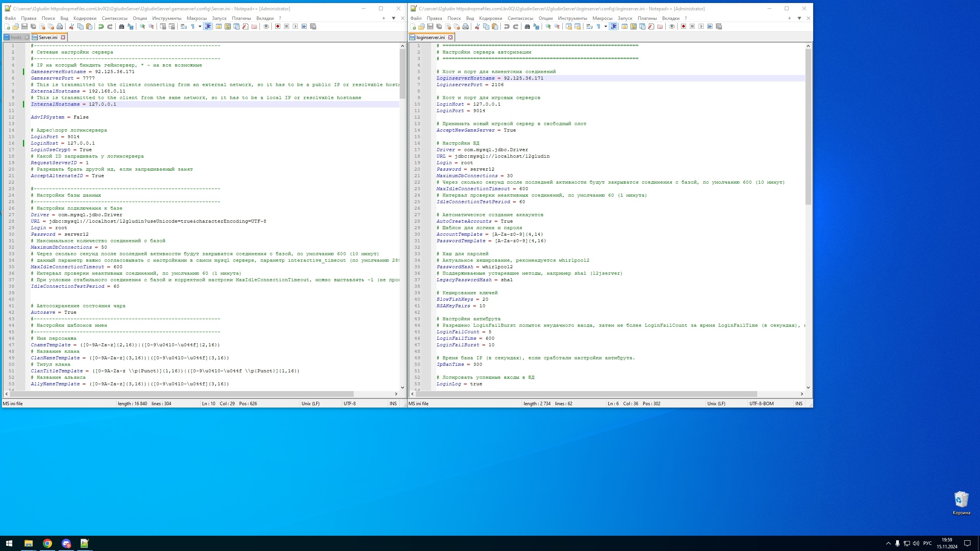Toggle indent guide in loginserver.ini window
This screenshot has height=551, width=980.
[x=614, y=26]
